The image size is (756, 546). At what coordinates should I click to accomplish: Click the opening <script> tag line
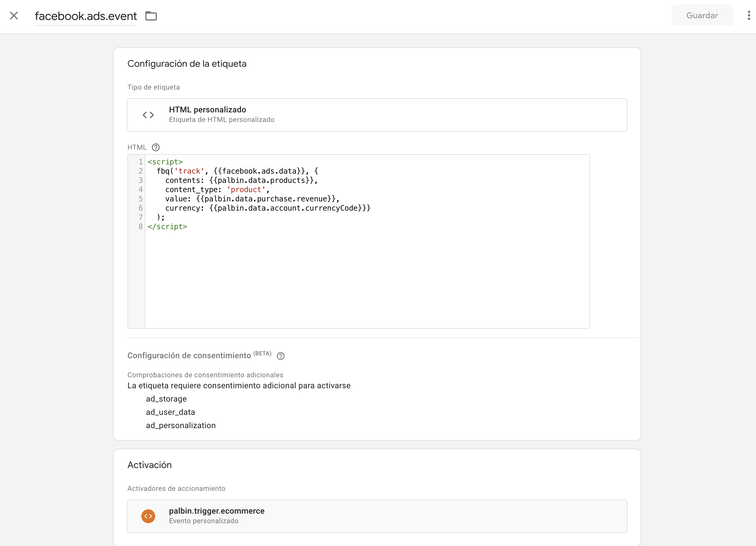point(165,162)
